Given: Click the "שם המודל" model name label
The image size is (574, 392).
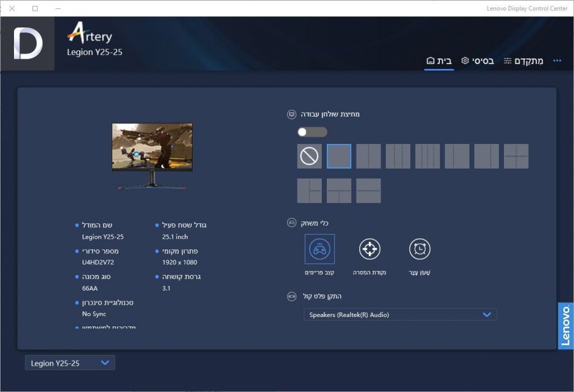Looking at the screenshot, I should (x=97, y=225).
